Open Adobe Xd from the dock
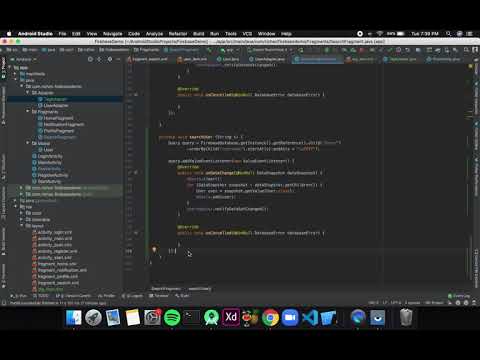480x360 pixels. coord(231,317)
